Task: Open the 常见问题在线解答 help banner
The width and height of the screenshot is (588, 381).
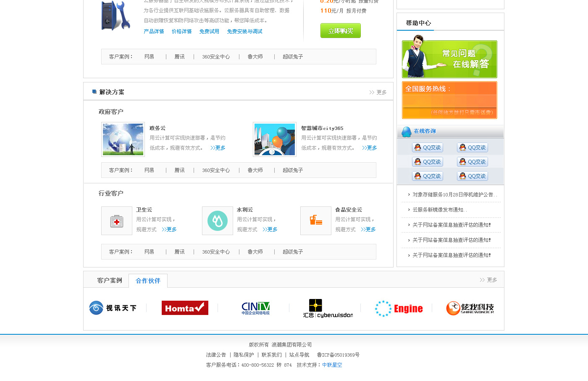Action: click(449, 59)
